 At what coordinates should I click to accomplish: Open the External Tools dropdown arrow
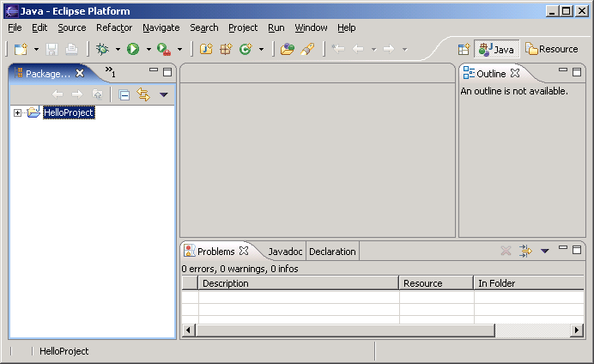pyautogui.click(x=179, y=49)
